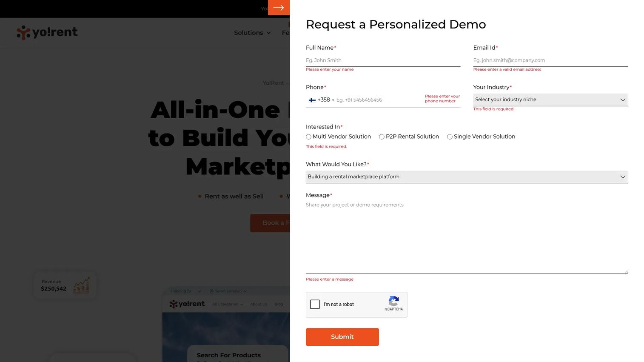Choose the P2P Rental Solution option
Screen dimensions: 644x362
point(382,137)
